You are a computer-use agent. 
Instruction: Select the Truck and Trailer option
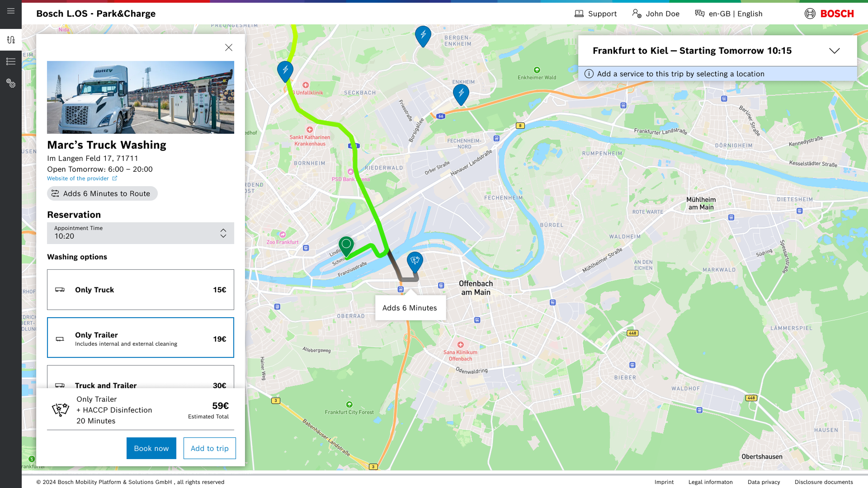140,378
